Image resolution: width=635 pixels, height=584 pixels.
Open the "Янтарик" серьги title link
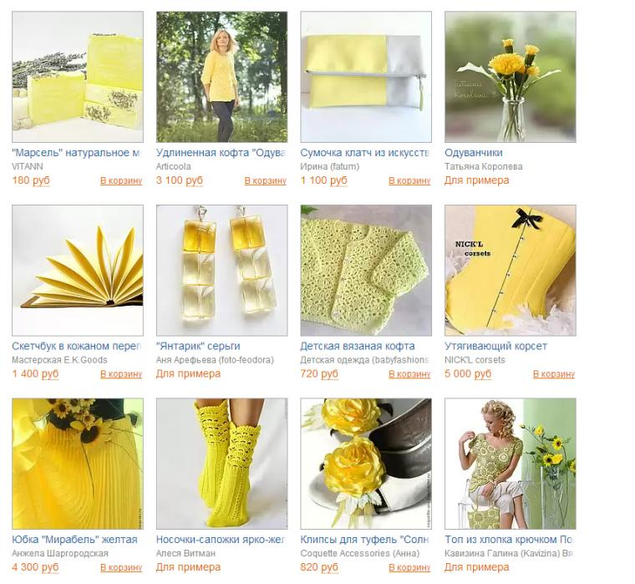198,346
